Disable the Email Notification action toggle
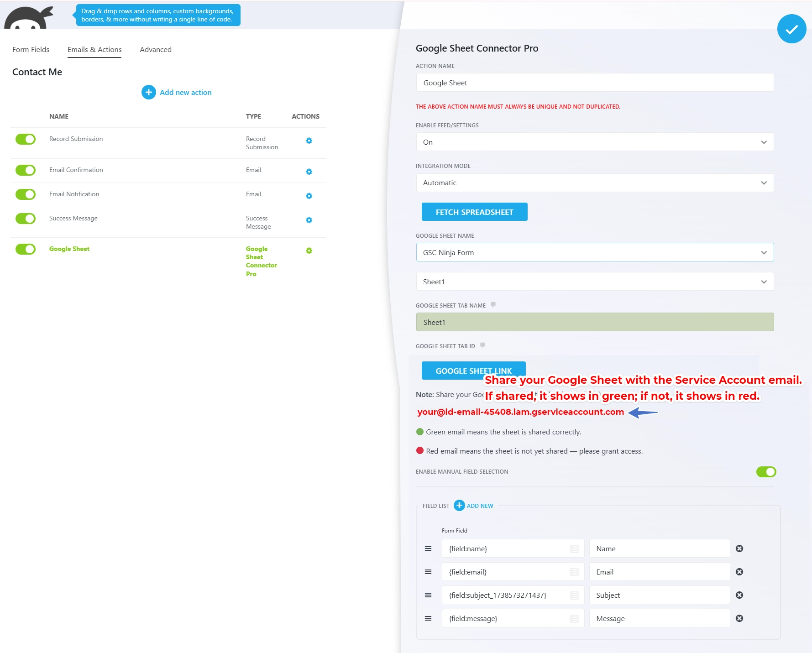The height and width of the screenshot is (653, 812). point(26,194)
